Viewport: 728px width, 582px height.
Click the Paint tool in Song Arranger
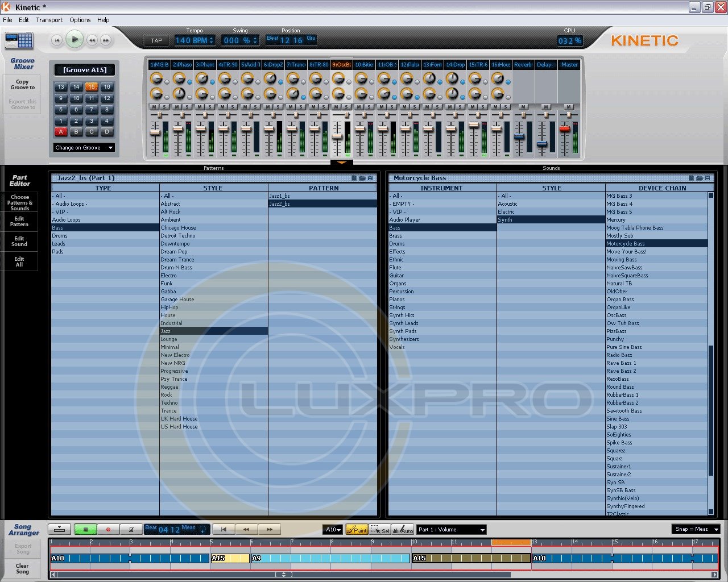click(x=357, y=530)
